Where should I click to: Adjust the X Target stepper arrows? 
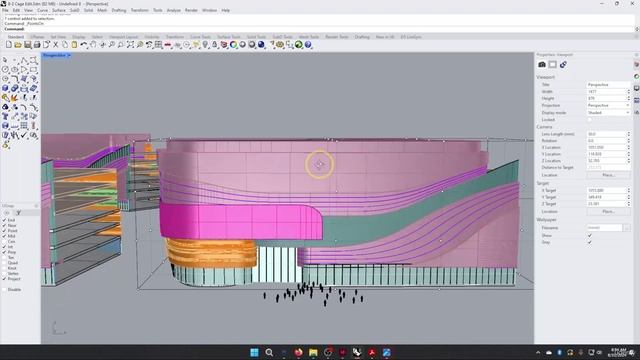[629, 190]
